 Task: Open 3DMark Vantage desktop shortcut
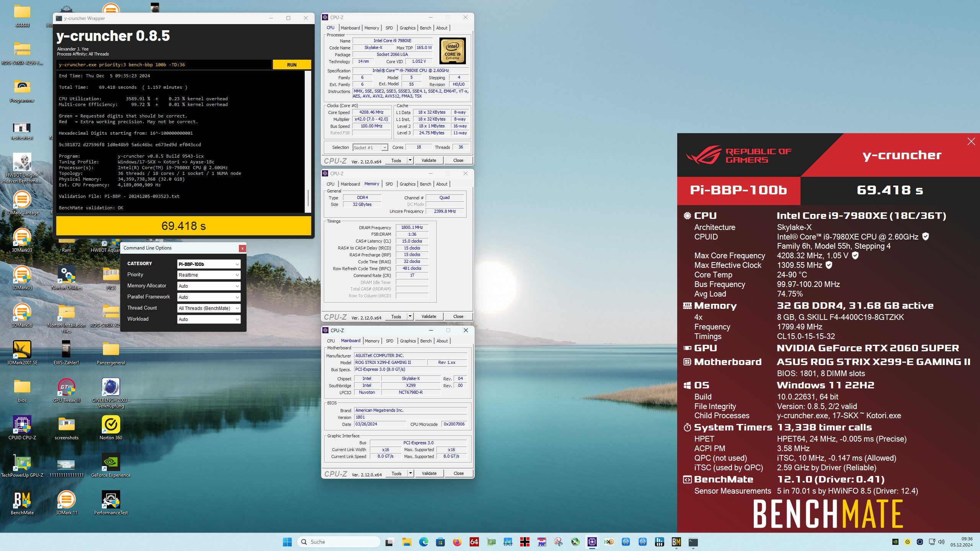pyautogui.click(x=22, y=203)
